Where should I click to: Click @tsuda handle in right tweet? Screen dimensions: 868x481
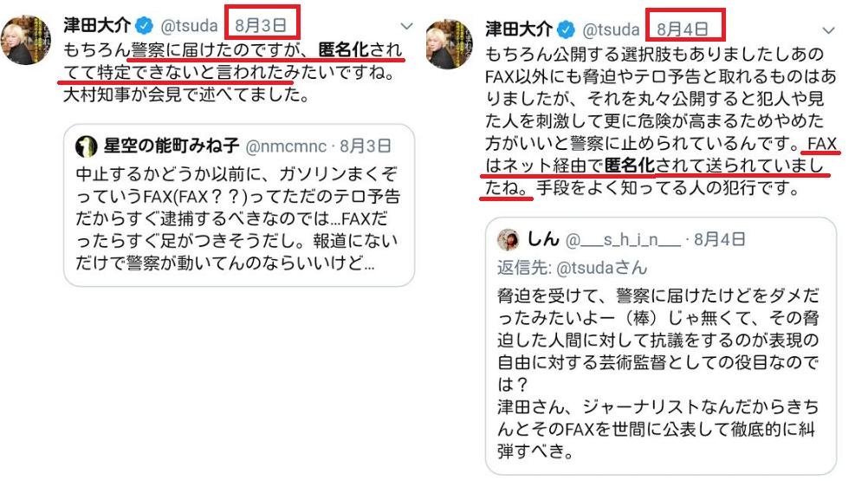tap(611, 29)
